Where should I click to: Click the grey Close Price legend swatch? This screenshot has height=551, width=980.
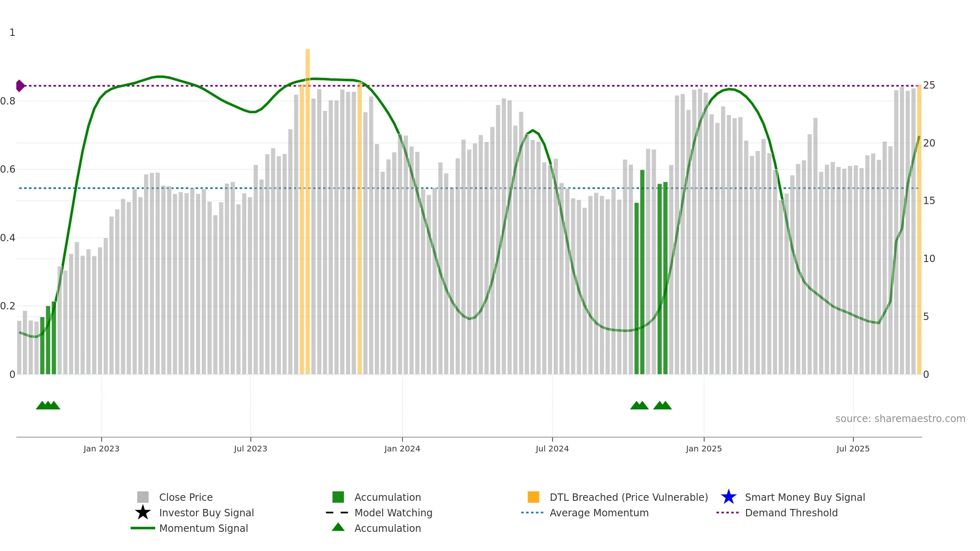(x=143, y=497)
